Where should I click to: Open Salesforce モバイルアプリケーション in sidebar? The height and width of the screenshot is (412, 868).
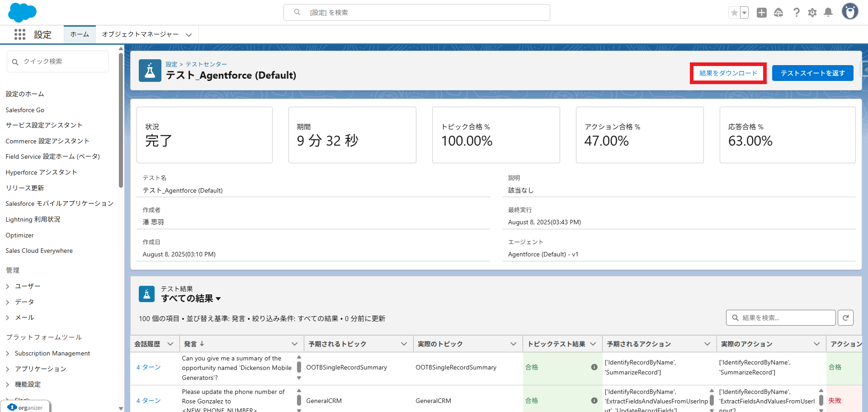pos(59,204)
